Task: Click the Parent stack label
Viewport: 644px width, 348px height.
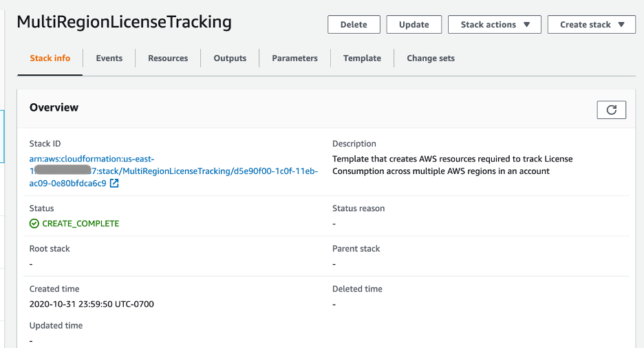Action: pos(356,249)
